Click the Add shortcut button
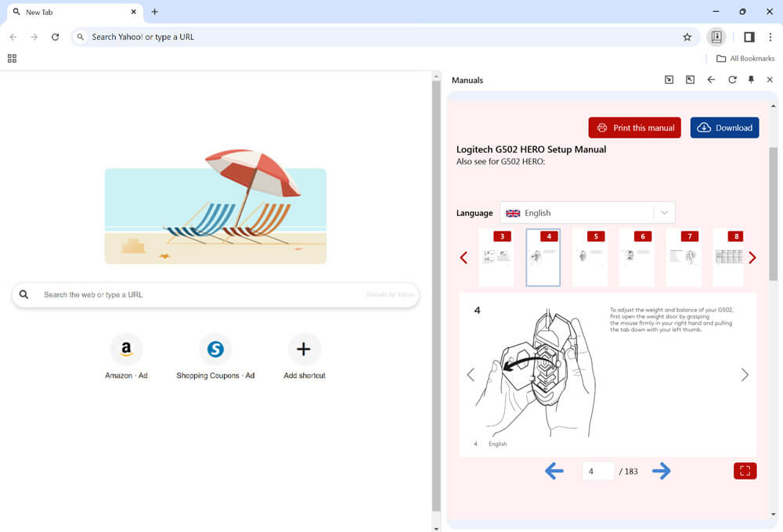This screenshot has width=783, height=532. tap(304, 356)
